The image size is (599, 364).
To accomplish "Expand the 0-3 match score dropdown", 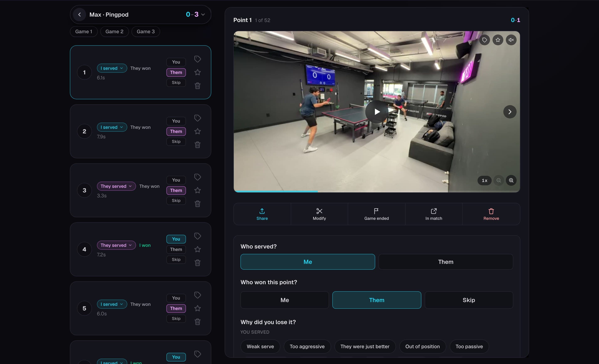I will (x=196, y=15).
